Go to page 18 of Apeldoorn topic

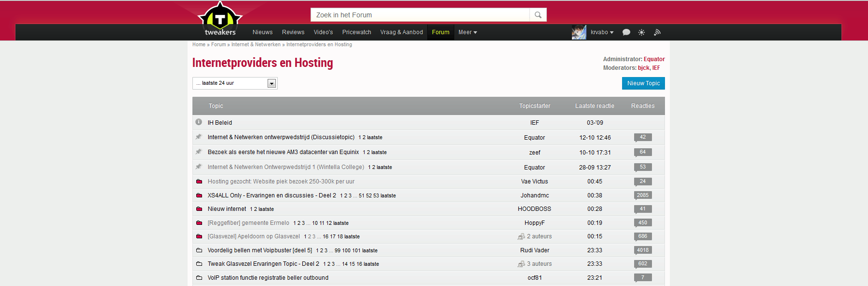click(x=340, y=237)
